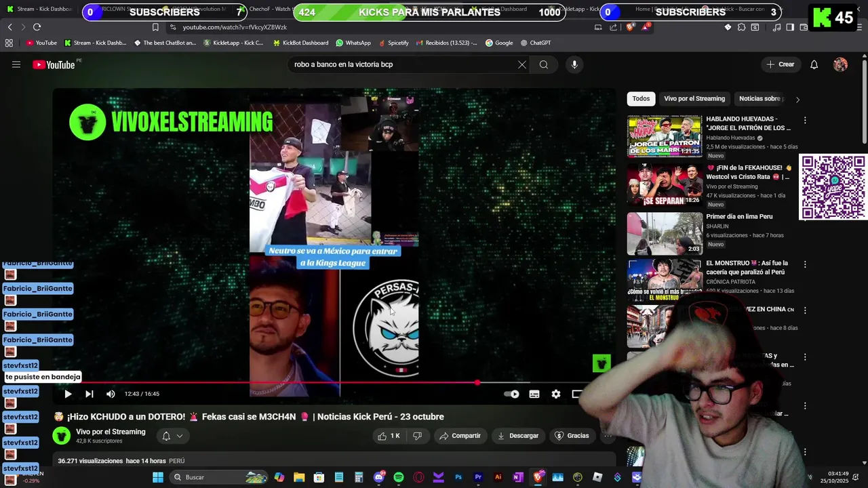The height and width of the screenshot is (488, 868).
Task: Open the channel avatar under the video
Action: (x=62, y=436)
